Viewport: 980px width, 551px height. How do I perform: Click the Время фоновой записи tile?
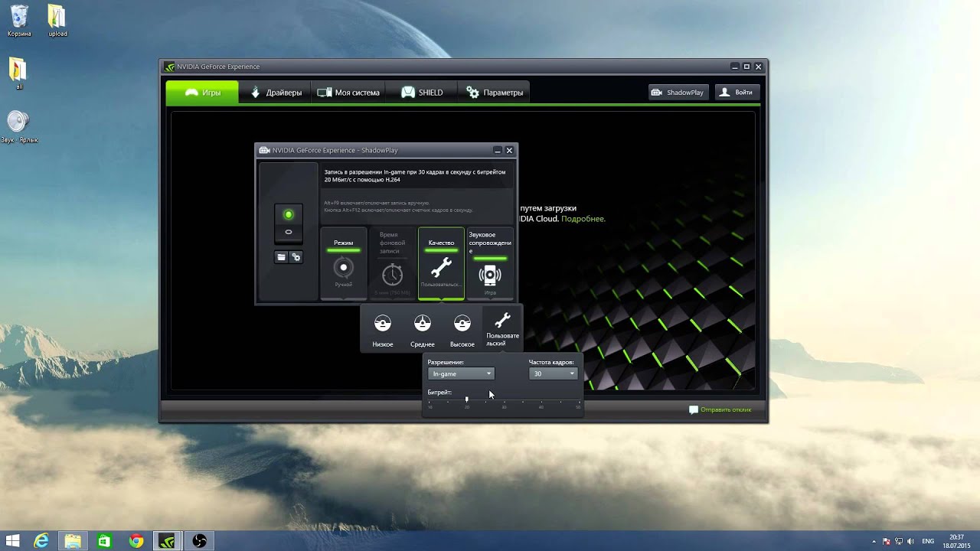392,263
